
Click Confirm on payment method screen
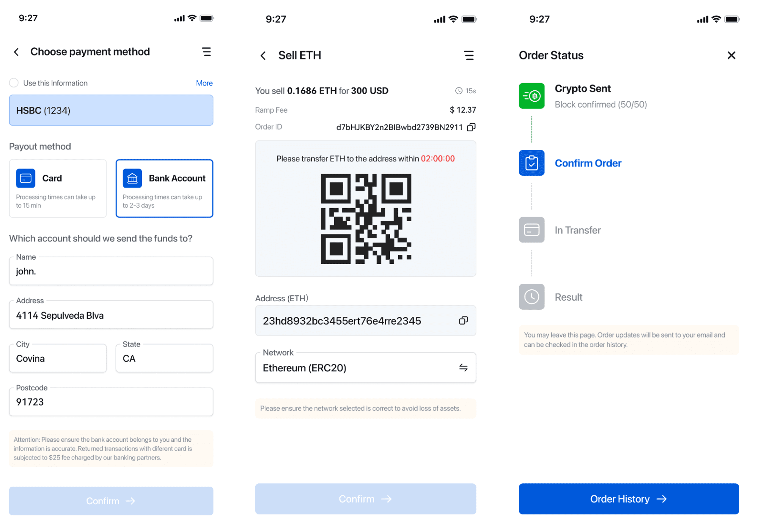click(111, 501)
